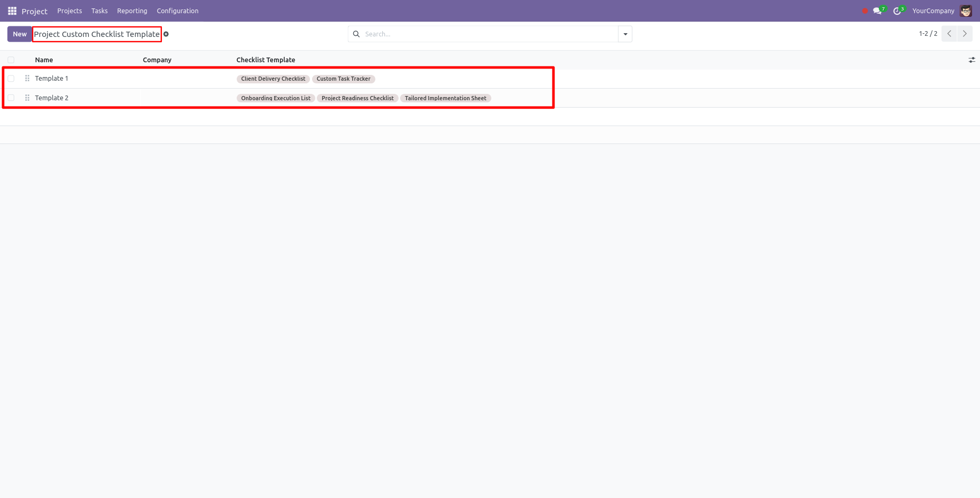
Task: Click the Onboarding Execution List tag
Action: (x=276, y=99)
